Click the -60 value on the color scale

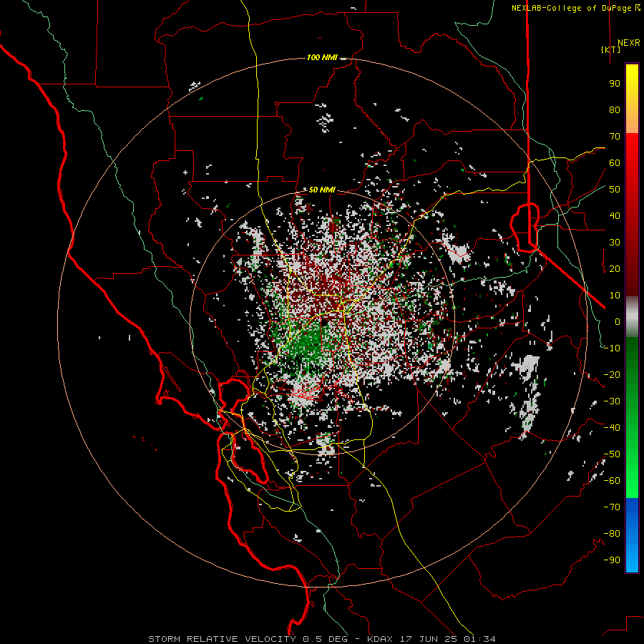pos(612,481)
